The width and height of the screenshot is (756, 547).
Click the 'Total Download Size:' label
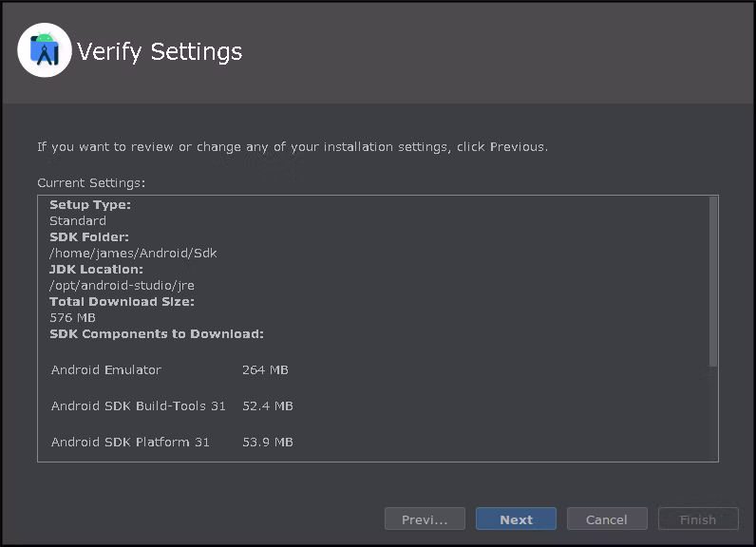point(122,302)
